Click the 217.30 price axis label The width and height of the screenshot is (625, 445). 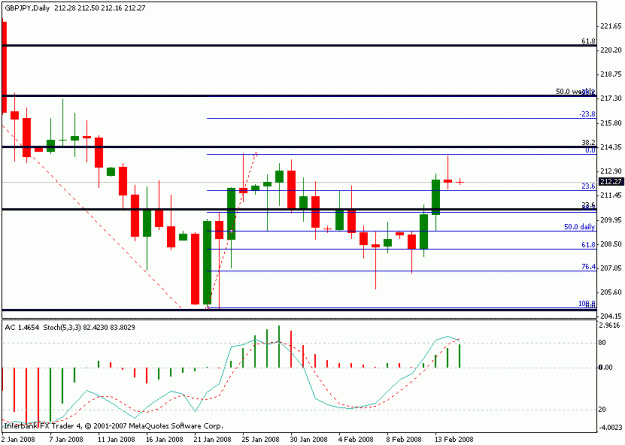610,98
